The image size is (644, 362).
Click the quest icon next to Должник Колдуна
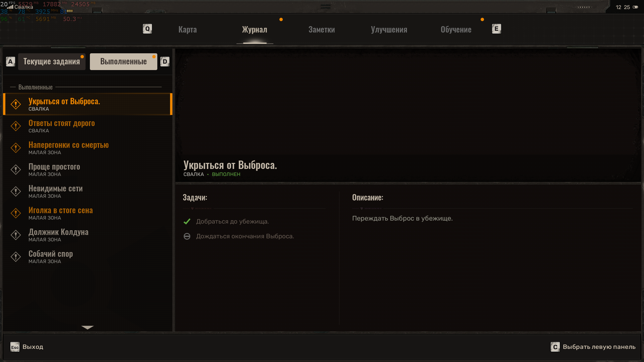pos(16,235)
